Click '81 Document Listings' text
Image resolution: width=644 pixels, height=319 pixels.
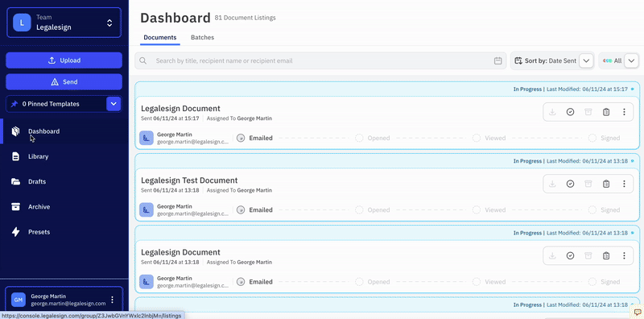point(246,18)
